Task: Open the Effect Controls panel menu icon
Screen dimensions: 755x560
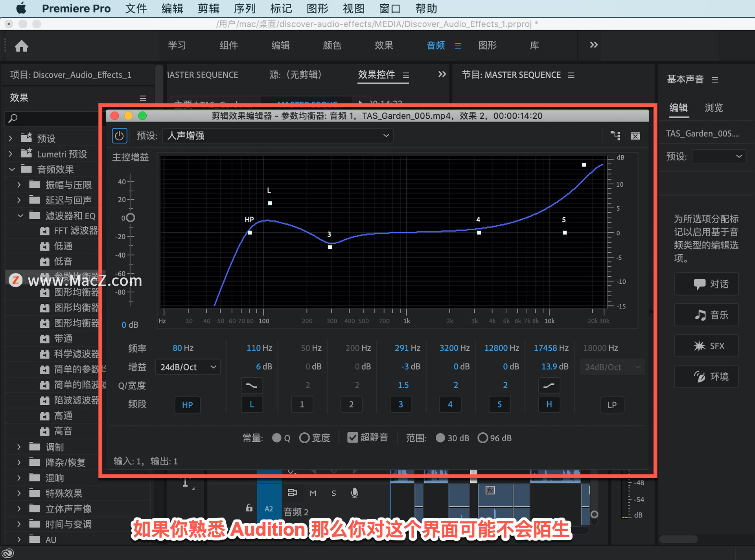Action: pyautogui.click(x=406, y=75)
